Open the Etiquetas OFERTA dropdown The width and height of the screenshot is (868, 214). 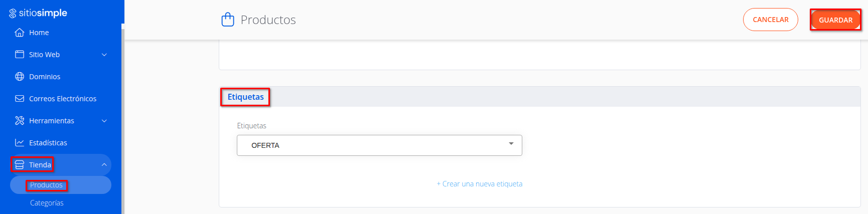(379, 145)
